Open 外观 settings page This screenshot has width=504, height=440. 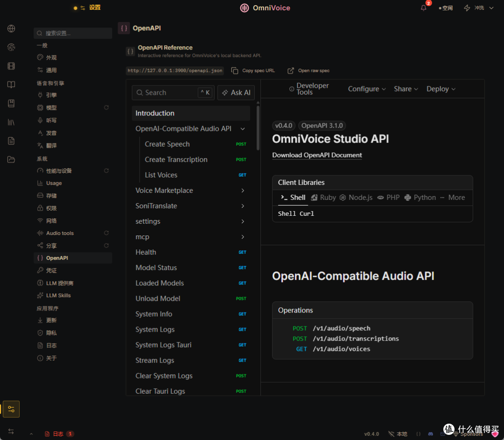(x=73, y=57)
